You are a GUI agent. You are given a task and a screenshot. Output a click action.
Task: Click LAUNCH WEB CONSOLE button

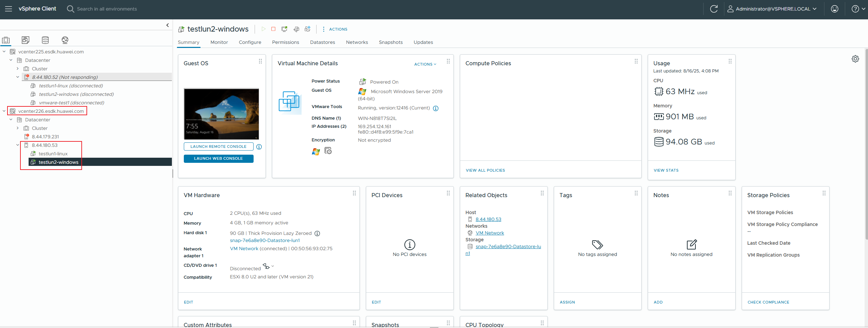(219, 158)
